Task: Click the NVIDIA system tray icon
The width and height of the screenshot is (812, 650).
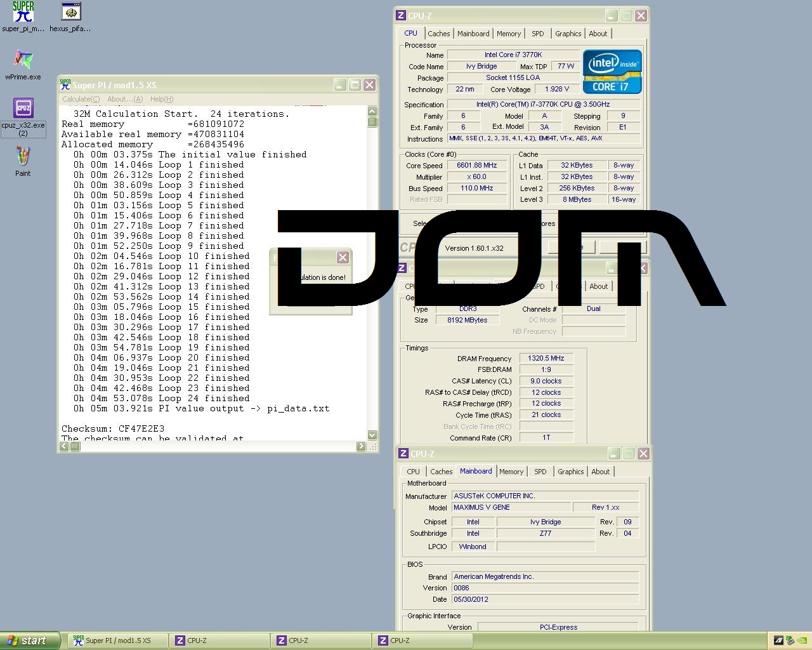Action: click(x=802, y=640)
